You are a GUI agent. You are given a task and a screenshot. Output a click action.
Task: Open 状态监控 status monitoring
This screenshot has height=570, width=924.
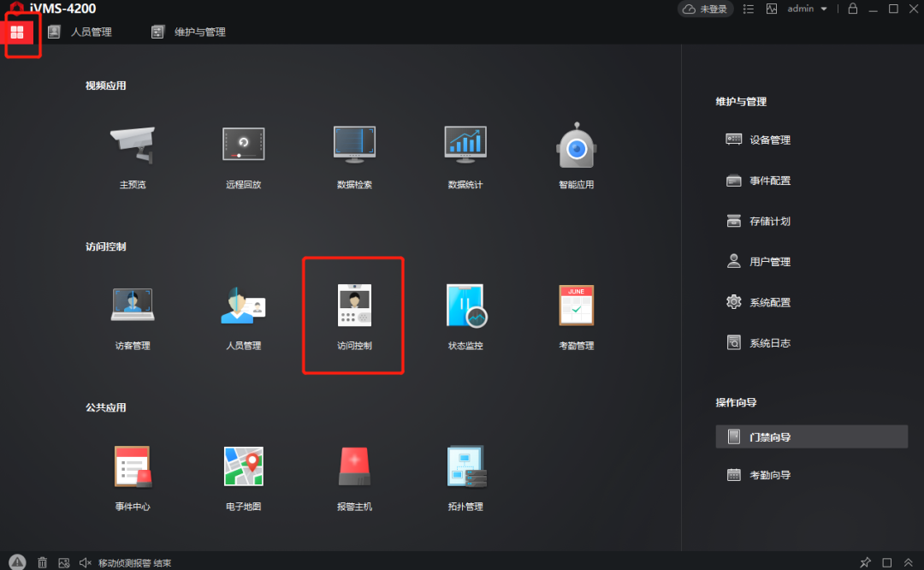pyautogui.click(x=465, y=315)
